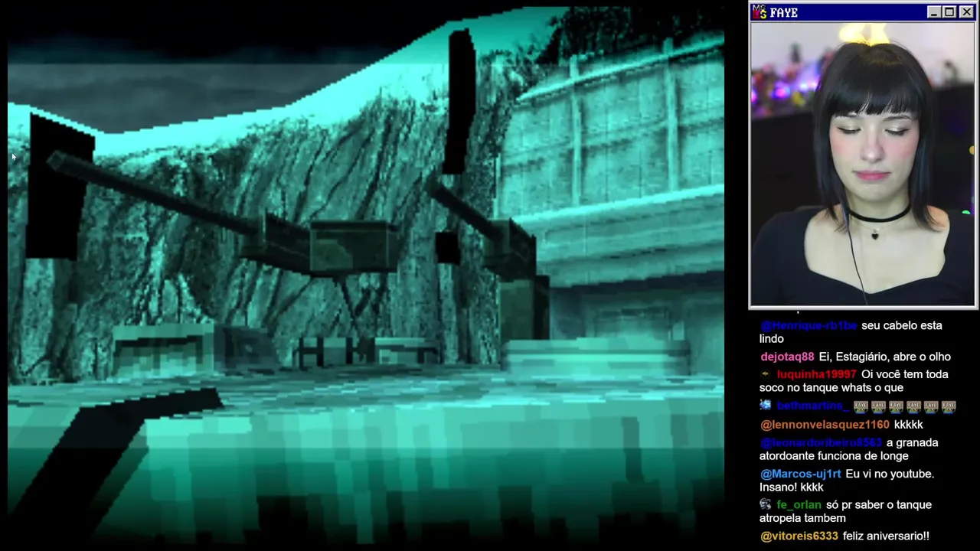Open the @Henrique-rb1be chat username

pyautogui.click(x=808, y=325)
